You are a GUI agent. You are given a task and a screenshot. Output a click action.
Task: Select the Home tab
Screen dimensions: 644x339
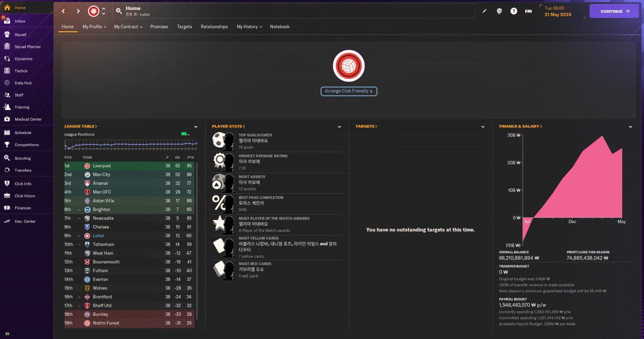click(67, 27)
